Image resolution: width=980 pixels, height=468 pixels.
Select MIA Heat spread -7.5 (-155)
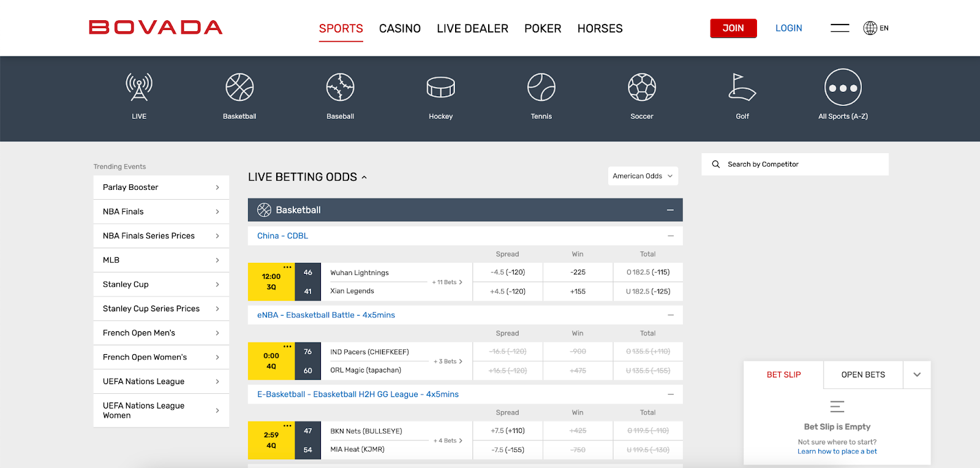click(508, 450)
